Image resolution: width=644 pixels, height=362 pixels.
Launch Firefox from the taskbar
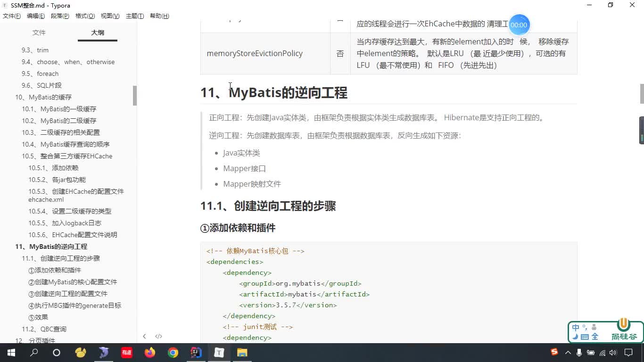coord(150,353)
